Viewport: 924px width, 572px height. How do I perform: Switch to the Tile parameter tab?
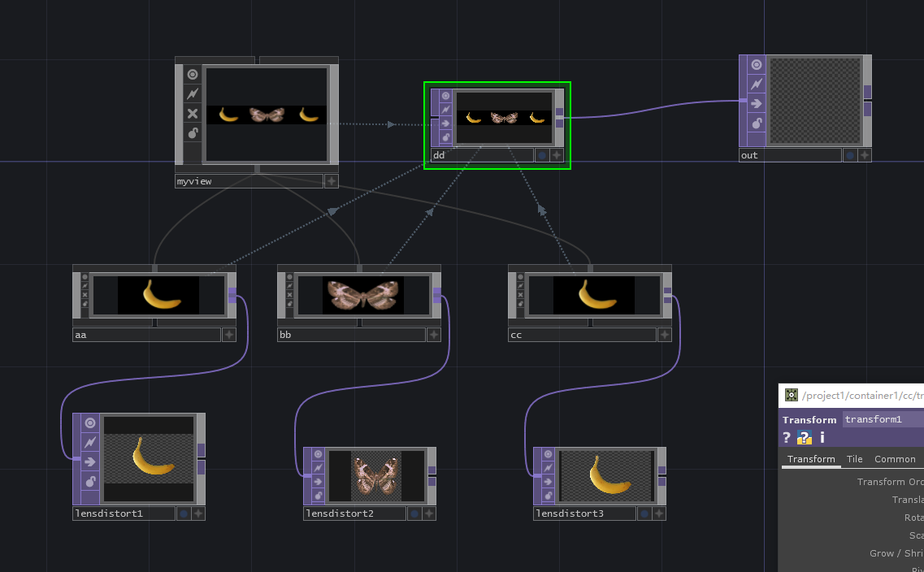(x=854, y=459)
